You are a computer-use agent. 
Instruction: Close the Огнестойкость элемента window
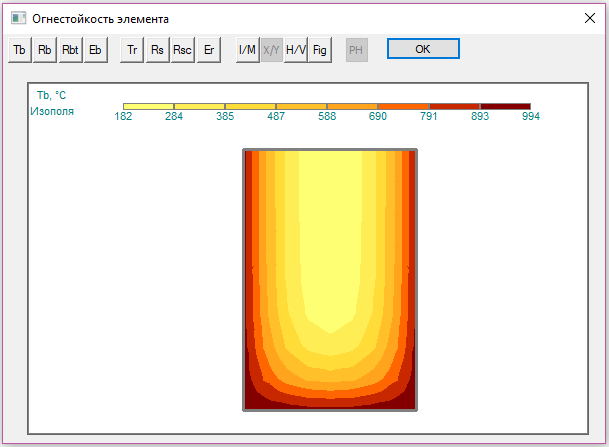590,18
